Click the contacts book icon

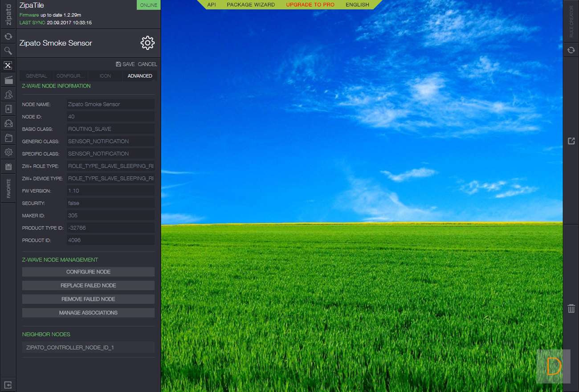pyautogui.click(x=8, y=109)
